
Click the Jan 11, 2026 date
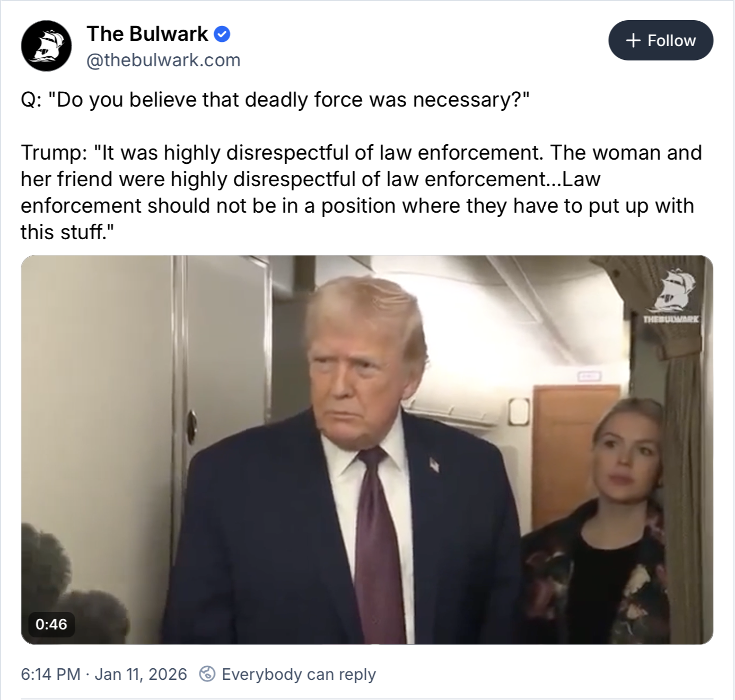(x=141, y=674)
